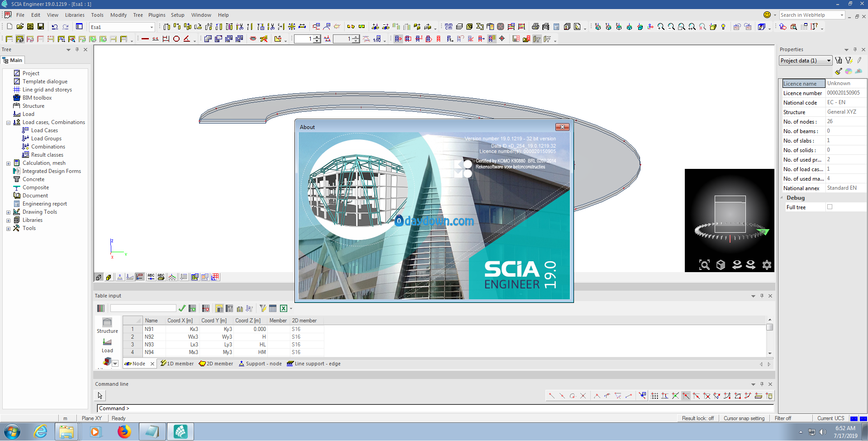Screen dimensions: 868x441
Task: Export table to Excel via the Excel icon
Action: tap(284, 308)
